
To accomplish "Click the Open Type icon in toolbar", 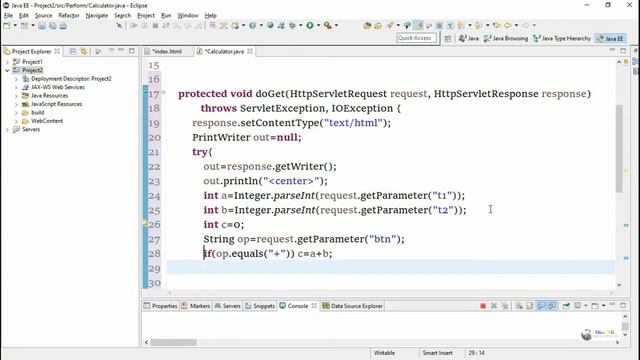I will [x=367, y=25].
